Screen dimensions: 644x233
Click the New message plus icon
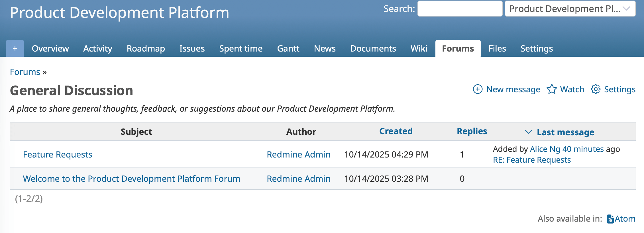tap(478, 89)
